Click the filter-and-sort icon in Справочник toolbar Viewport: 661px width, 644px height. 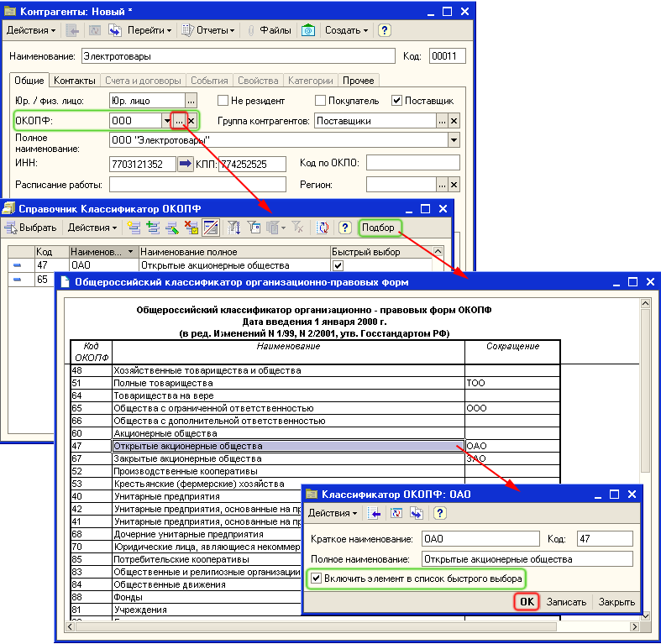(234, 228)
